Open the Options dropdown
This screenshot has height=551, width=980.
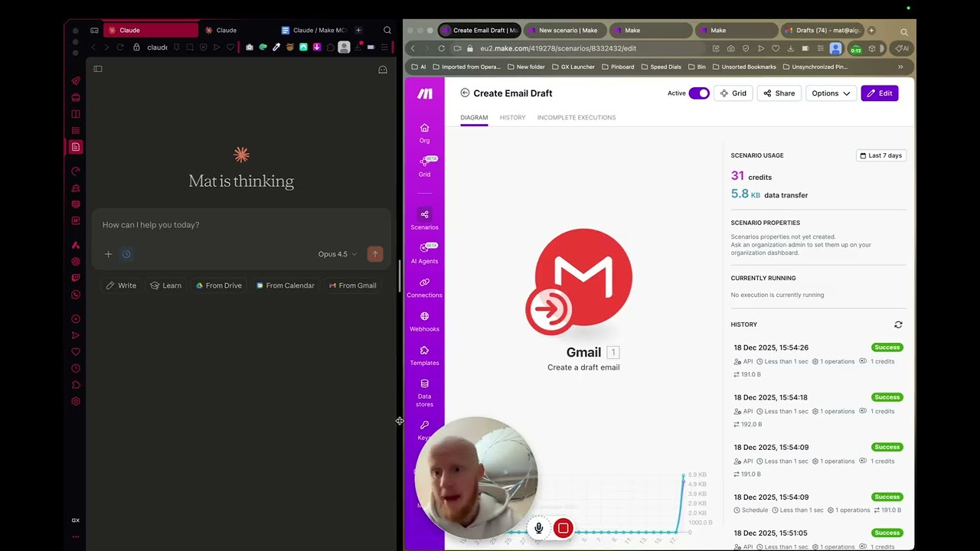pos(831,93)
